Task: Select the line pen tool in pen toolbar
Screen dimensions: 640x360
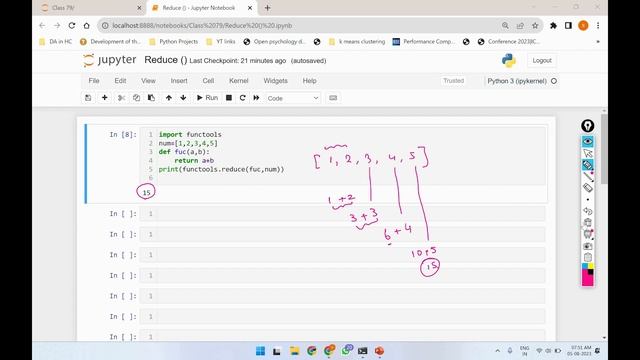Action: point(587,176)
